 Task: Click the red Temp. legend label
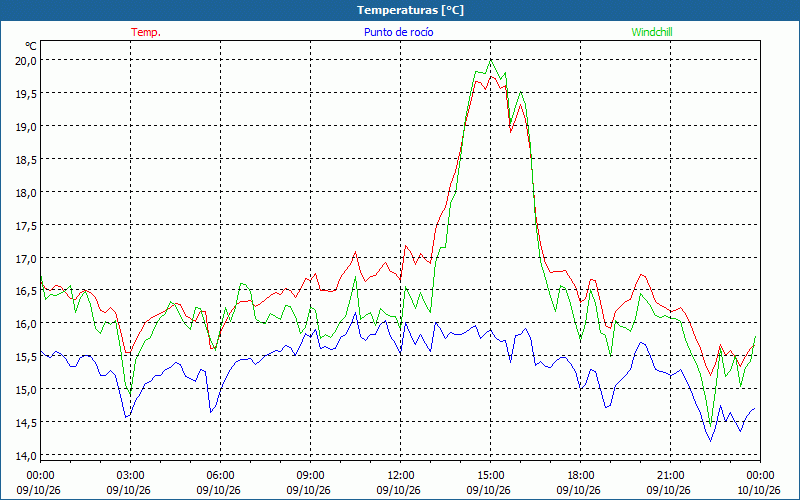pyautogui.click(x=146, y=32)
